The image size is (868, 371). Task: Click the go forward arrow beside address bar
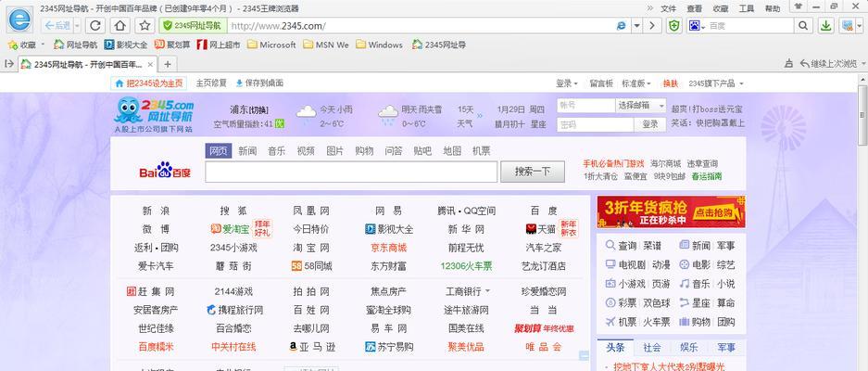click(x=652, y=26)
